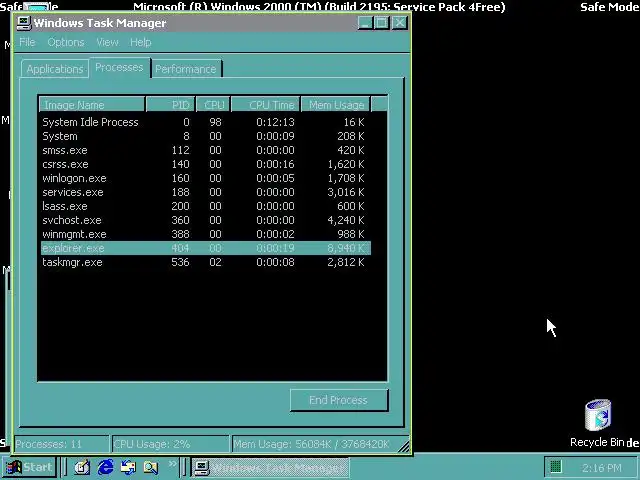Select the System Idle Process row
The image size is (640, 480).
click(x=206, y=122)
